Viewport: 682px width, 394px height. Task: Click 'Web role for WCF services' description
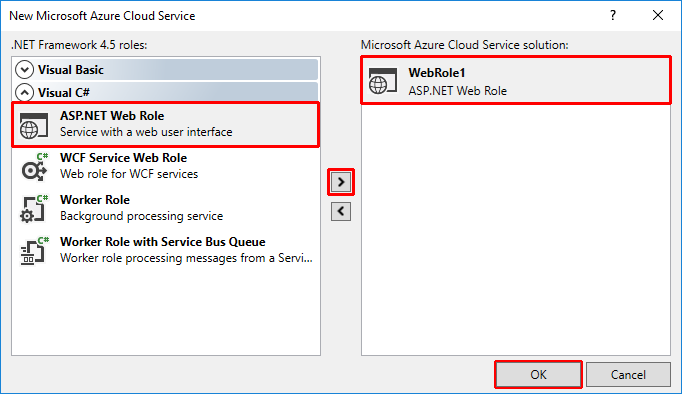coord(129,174)
